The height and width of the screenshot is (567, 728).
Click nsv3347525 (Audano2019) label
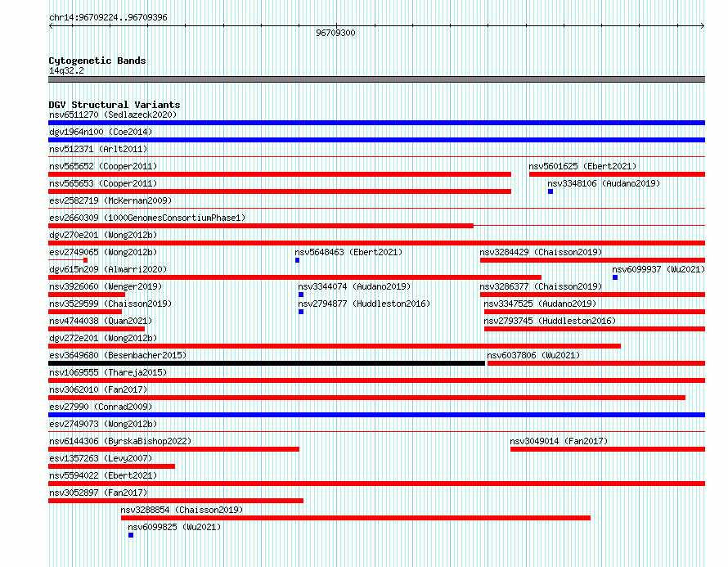tap(540, 304)
